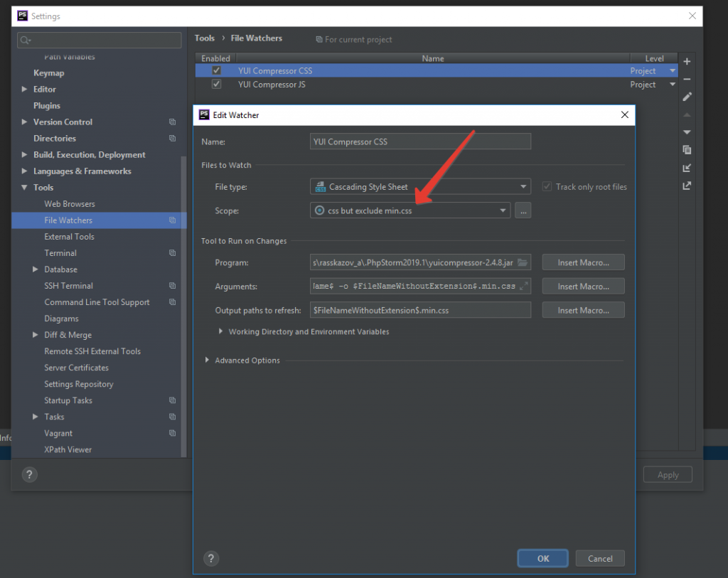Expand Advanced Options section
728x578 pixels.
point(207,360)
